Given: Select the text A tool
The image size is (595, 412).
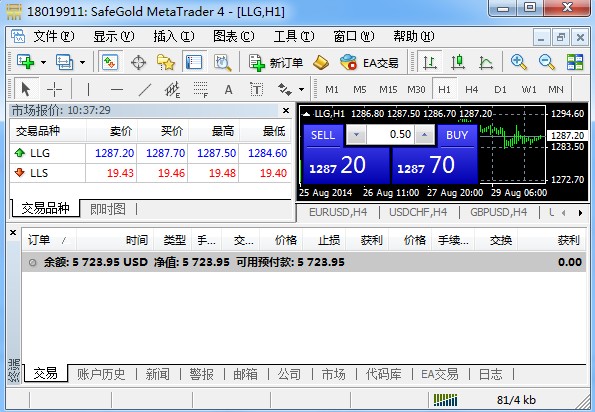Looking at the screenshot, I should tap(228, 90).
